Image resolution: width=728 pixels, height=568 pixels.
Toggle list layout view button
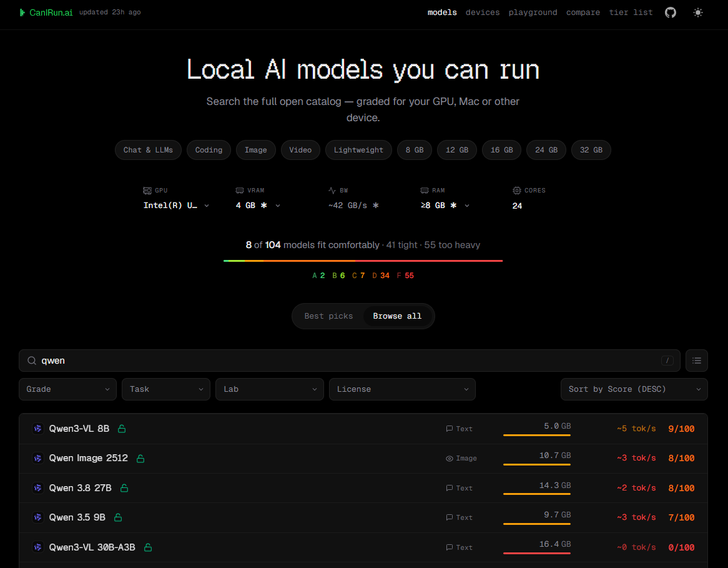click(696, 361)
